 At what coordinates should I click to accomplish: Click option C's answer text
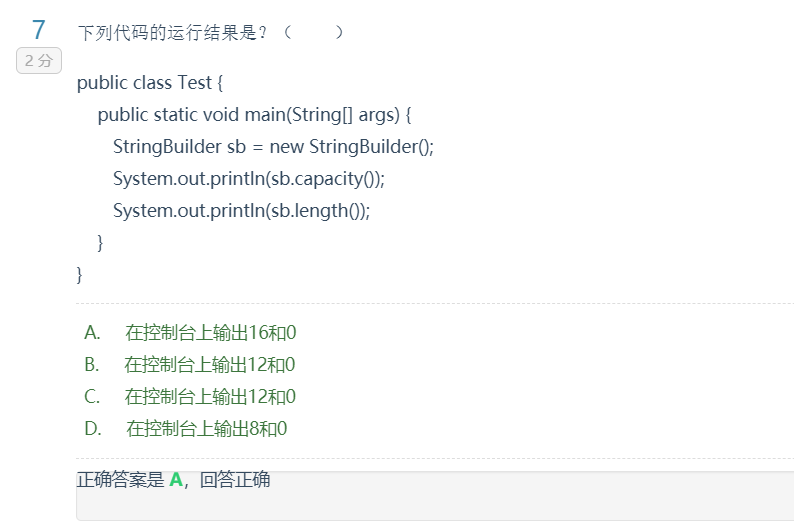coord(210,397)
